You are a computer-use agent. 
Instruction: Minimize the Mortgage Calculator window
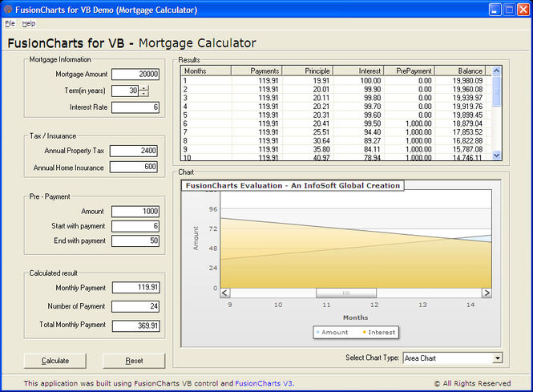tap(495, 10)
